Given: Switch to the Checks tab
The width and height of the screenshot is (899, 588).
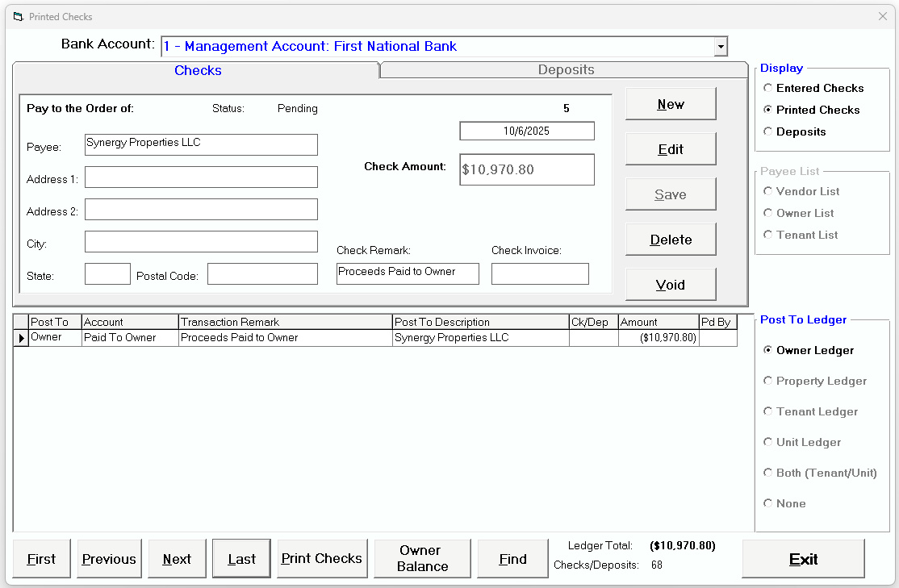Looking at the screenshot, I should [198, 70].
